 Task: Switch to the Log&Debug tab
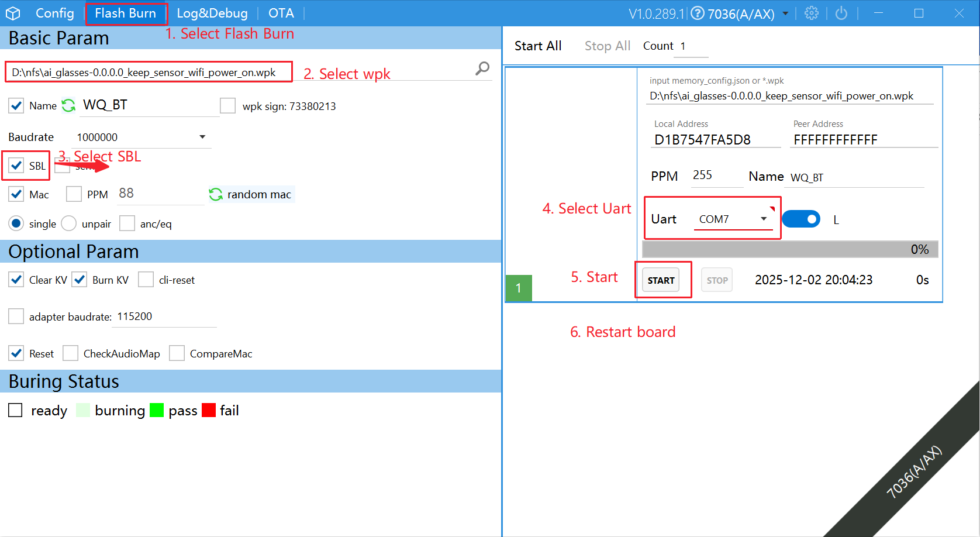point(212,13)
